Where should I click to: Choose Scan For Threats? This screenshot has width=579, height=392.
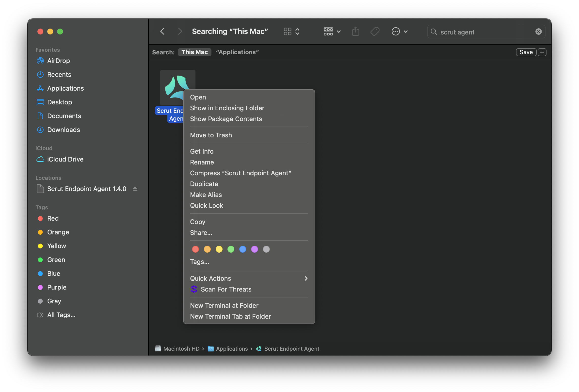249,289
